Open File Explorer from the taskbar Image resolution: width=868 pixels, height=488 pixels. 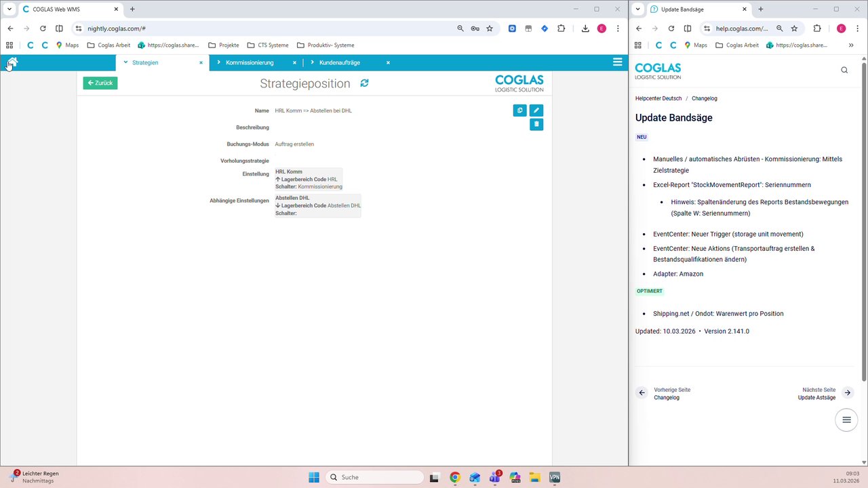click(534, 477)
